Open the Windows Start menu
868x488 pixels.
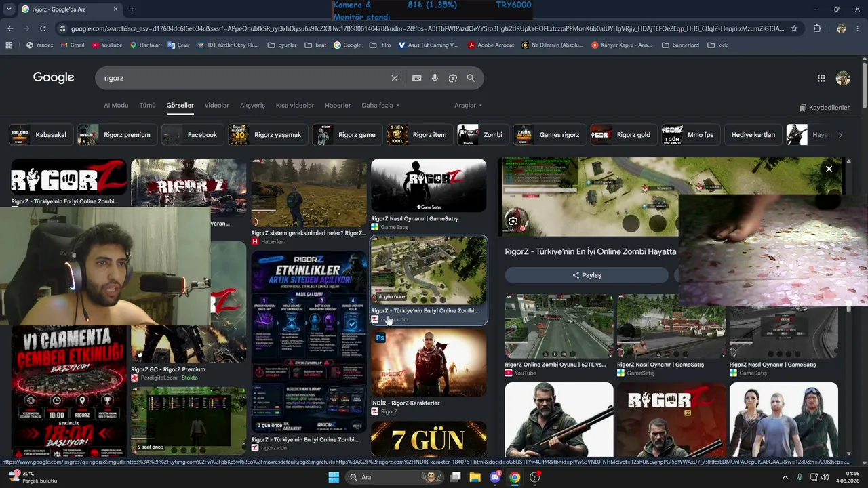click(x=334, y=477)
